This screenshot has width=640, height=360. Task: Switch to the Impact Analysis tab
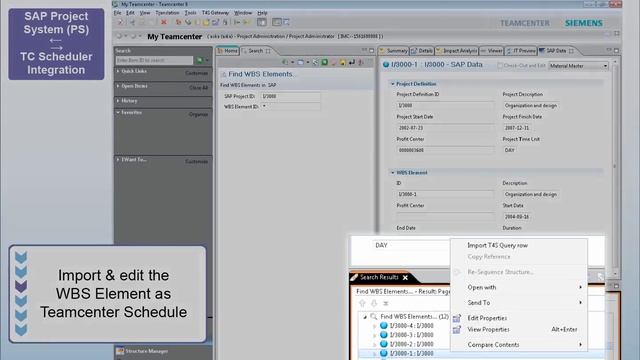(456, 51)
